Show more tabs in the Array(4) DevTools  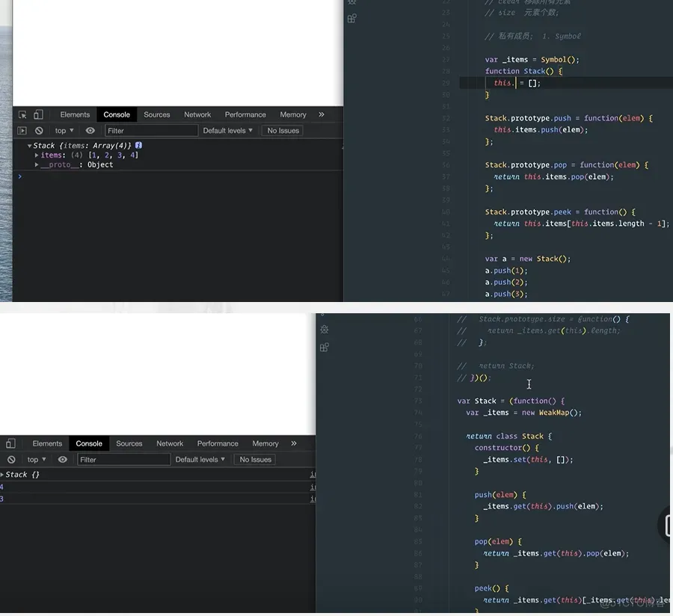click(x=322, y=114)
